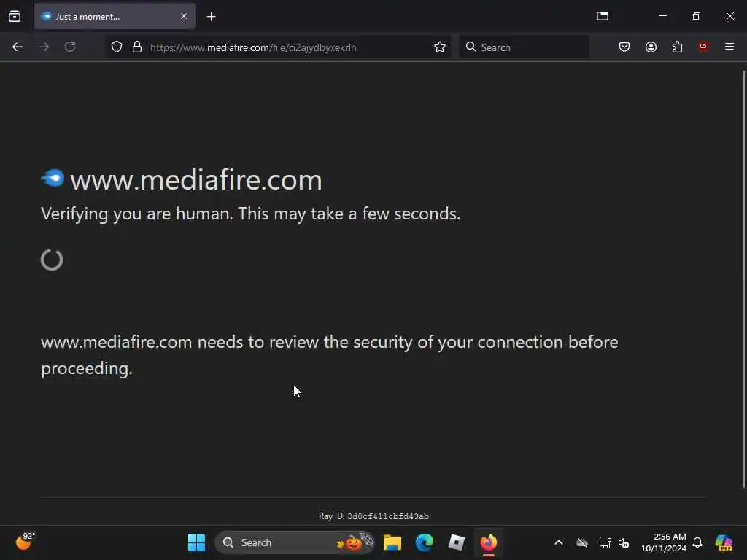This screenshot has height=560, width=747.
Task: Go forward one page
Action: (44, 47)
